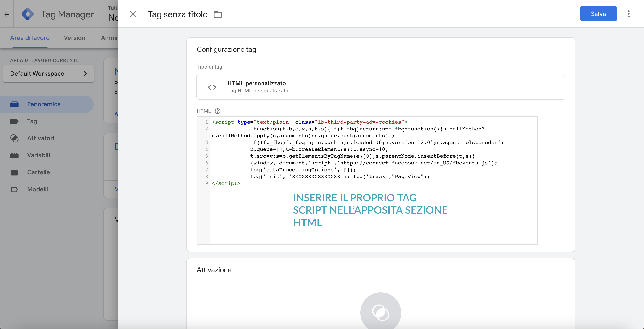Open the Default Workspace selector
Image resolution: width=644 pixels, height=329 pixels.
[x=49, y=73]
